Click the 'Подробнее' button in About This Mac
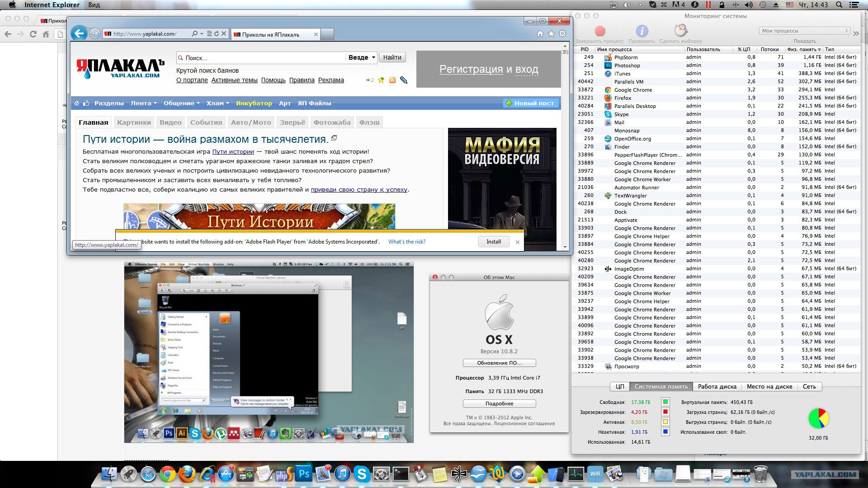The width and height of the screenshot is (868, 488). [499, 404]
